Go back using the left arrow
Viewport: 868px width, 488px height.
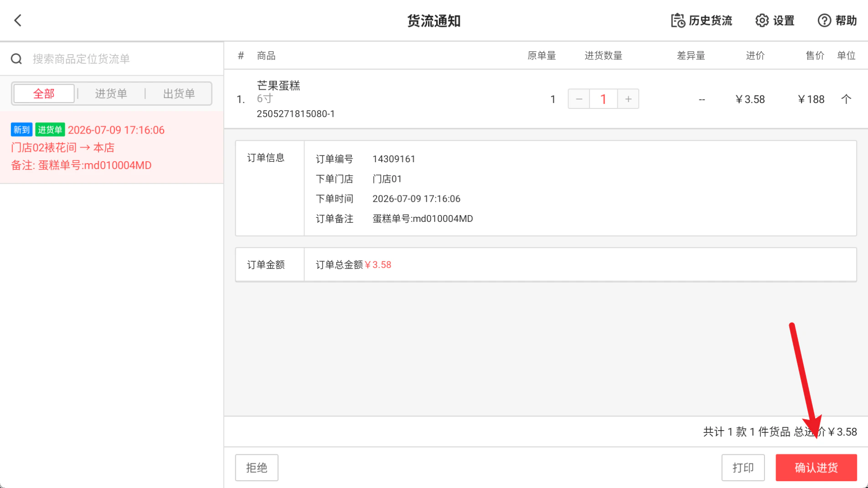(18, 21)
